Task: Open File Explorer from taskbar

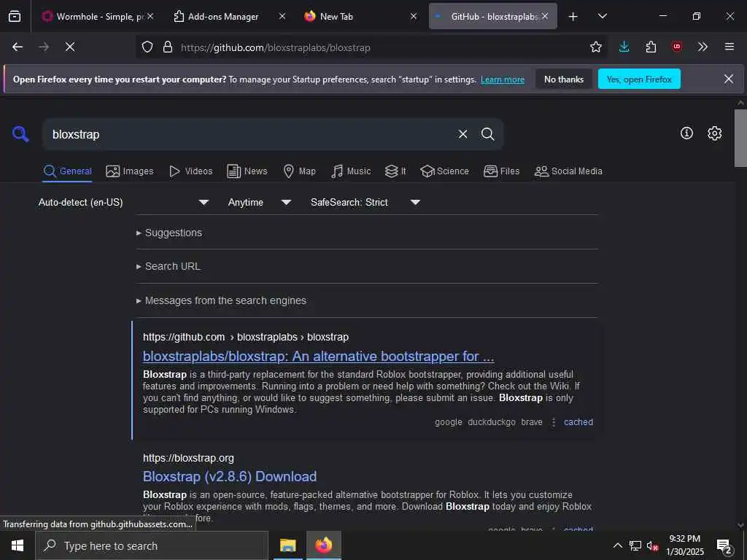Action: (287, 545)
